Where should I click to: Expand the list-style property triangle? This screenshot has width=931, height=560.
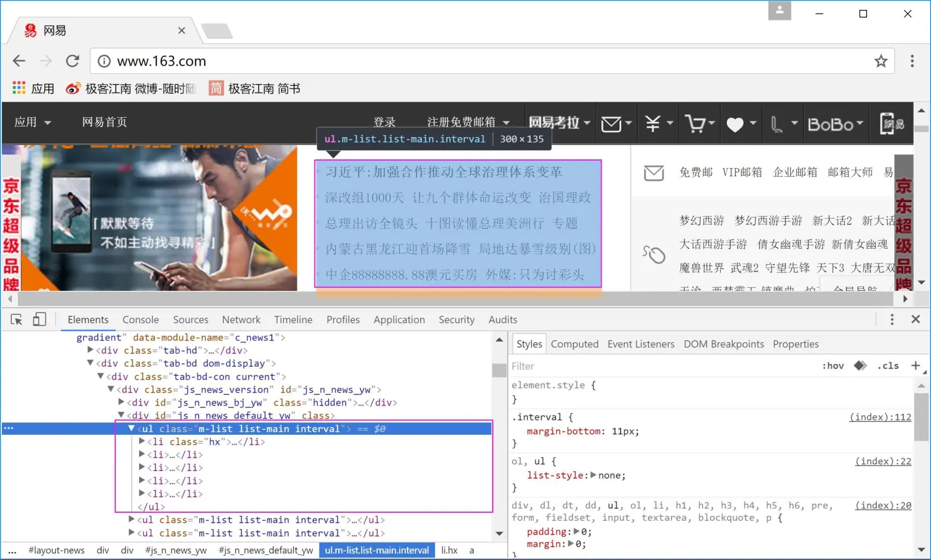(593, 476)
